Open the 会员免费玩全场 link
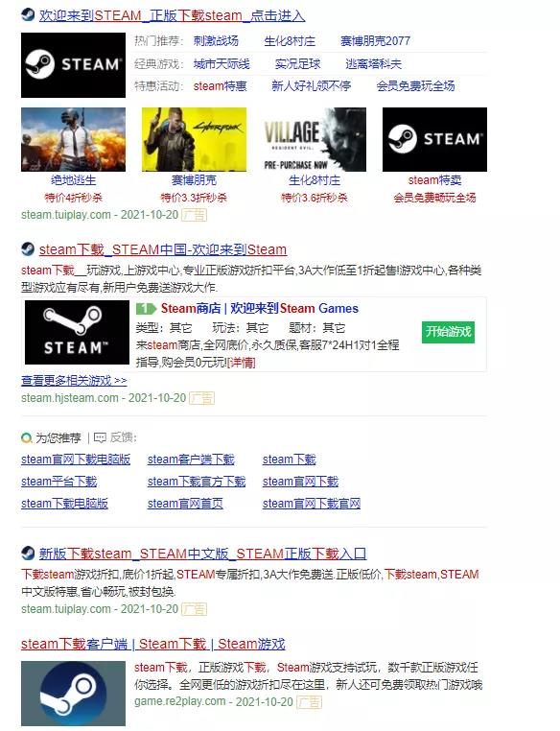 pyautogui.click(x=415, y=86)
